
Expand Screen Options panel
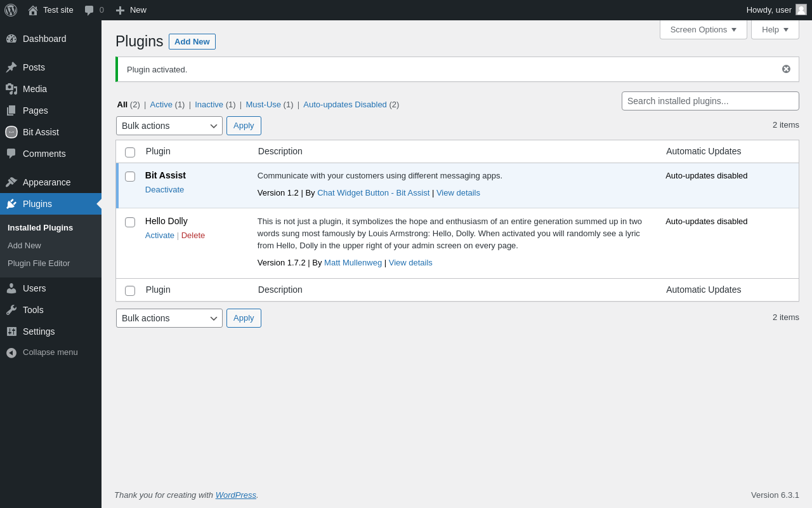[x=704, y=29]
